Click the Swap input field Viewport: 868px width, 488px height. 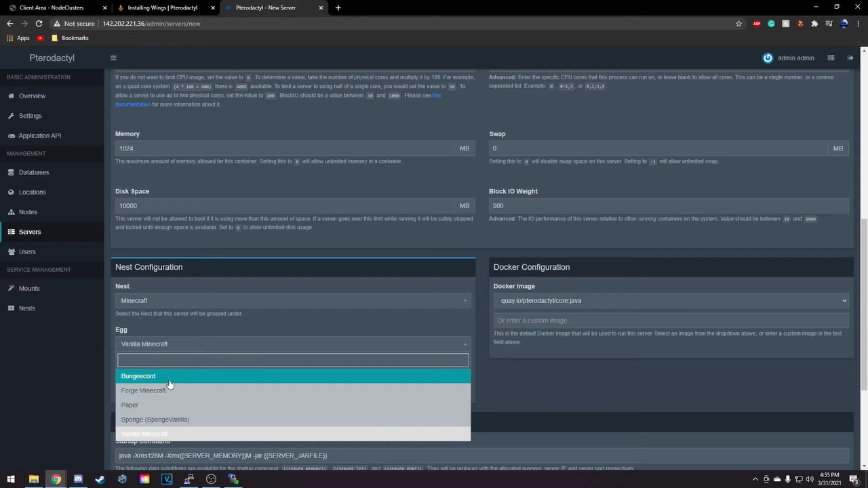[658, 148]
